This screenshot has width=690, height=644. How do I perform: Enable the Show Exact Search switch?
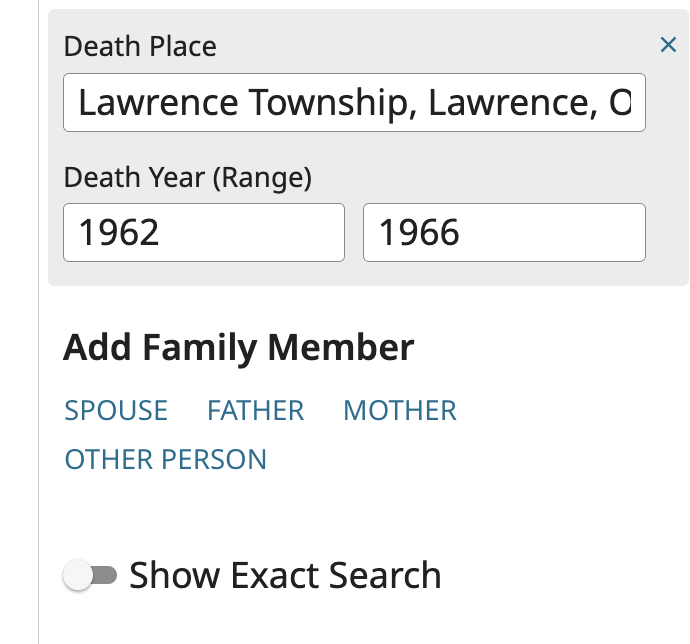(91, 575)
